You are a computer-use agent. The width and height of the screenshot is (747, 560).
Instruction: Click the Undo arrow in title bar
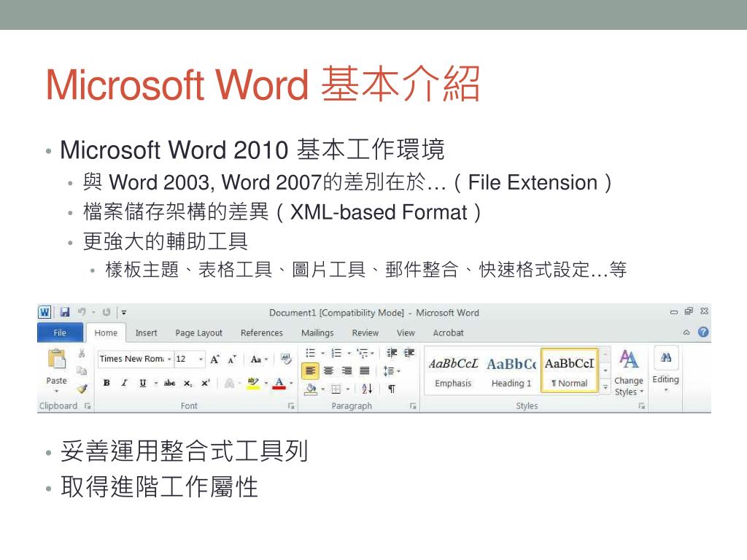[82, 312]
